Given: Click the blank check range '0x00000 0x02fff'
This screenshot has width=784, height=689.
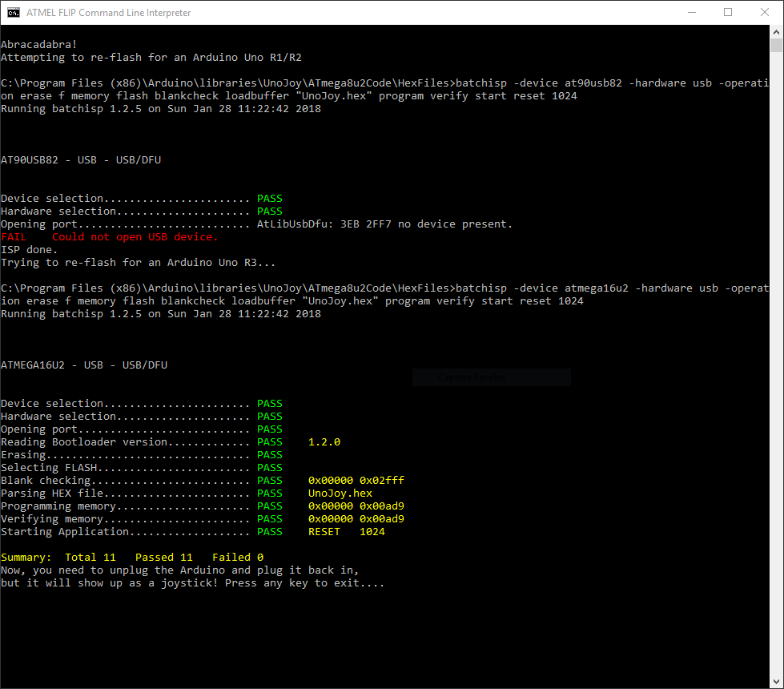Looking at the screenshot, I should pyautogui.click(x=356, y=481).
